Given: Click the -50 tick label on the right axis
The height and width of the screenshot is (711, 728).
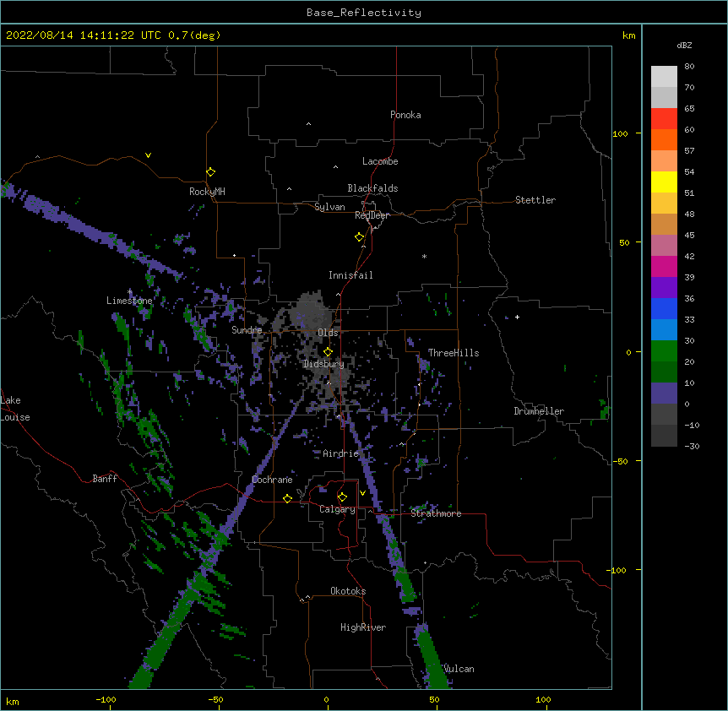Looking at the screenshot, I should (621, 461).
